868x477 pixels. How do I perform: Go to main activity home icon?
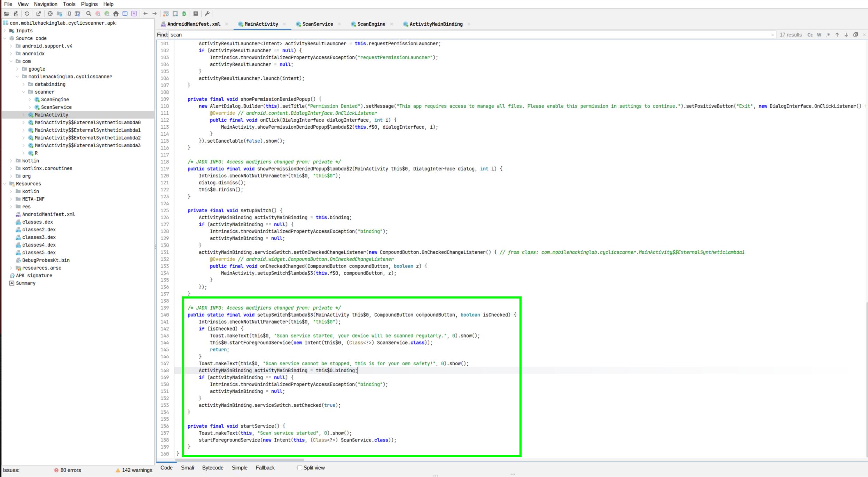point(116,14)
